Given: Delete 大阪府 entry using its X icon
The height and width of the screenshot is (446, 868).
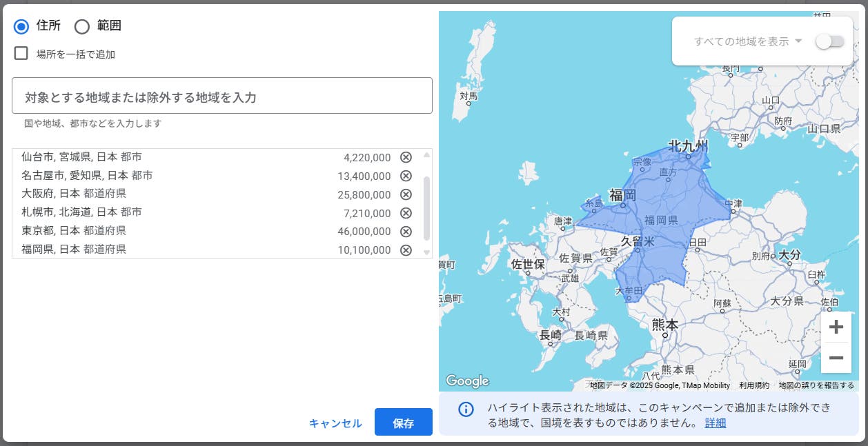Looking at the screenshot, I should pos(406,194).
